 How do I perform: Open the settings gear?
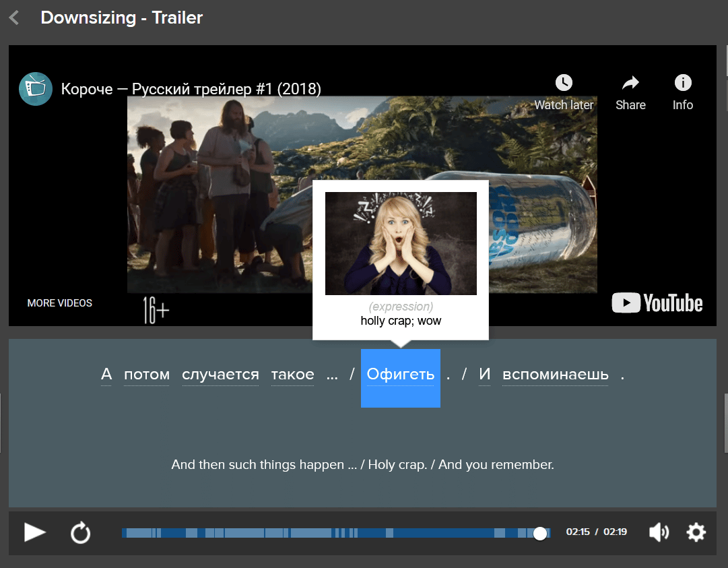696,533
